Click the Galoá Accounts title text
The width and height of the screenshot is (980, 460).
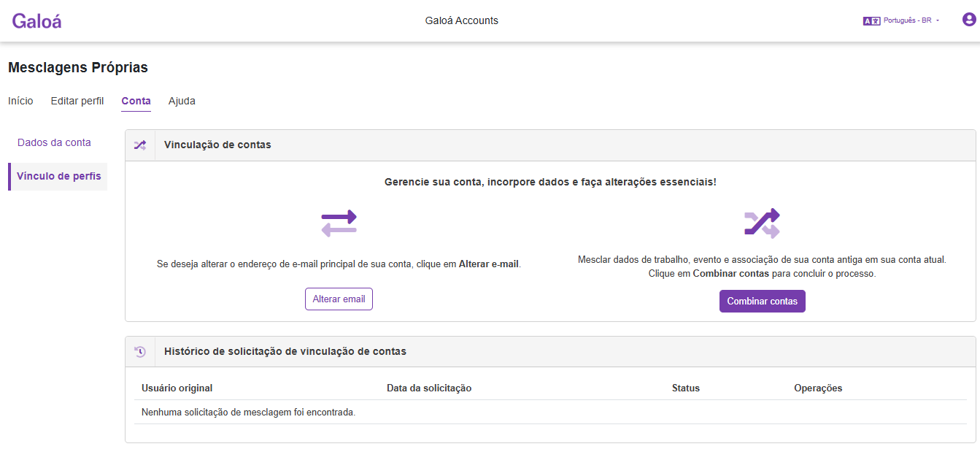click(462, 20)
